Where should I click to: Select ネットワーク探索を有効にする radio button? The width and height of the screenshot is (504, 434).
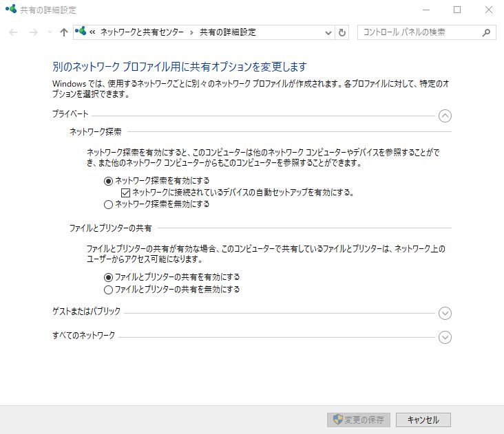[107, 181]
